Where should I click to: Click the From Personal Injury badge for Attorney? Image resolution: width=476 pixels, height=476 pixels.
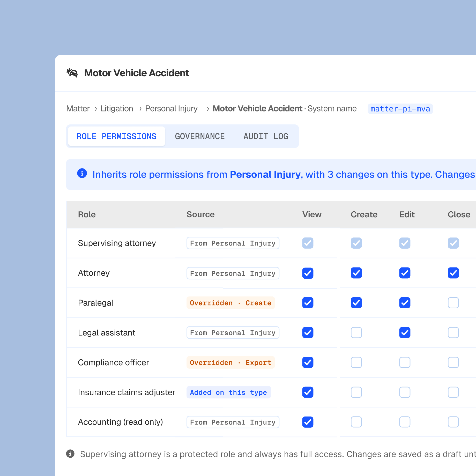(x=233, y=273)
